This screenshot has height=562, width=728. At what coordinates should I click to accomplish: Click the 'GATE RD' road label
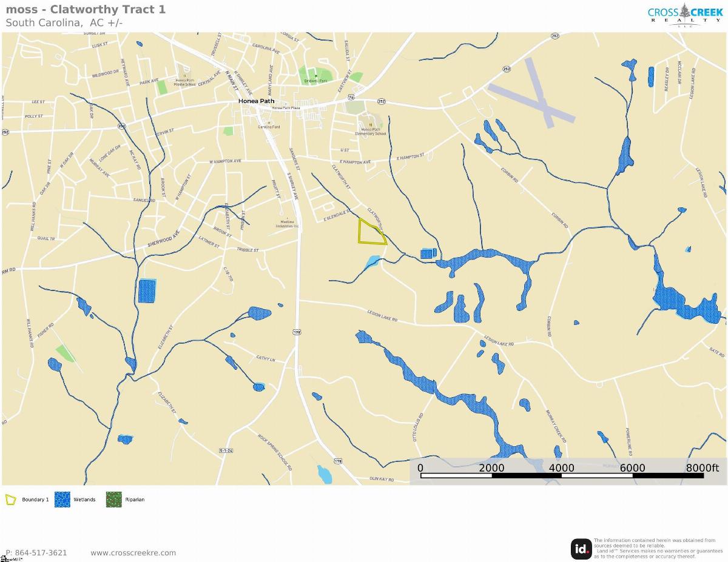(717, 352)
